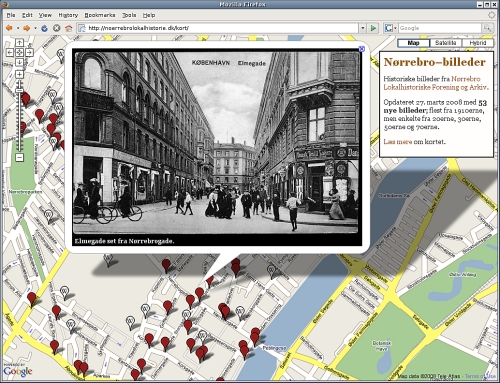The width and height of the screenshot is (500, 383).
Task: Click the map zoom level slider handle
Action: click(19, 90)
